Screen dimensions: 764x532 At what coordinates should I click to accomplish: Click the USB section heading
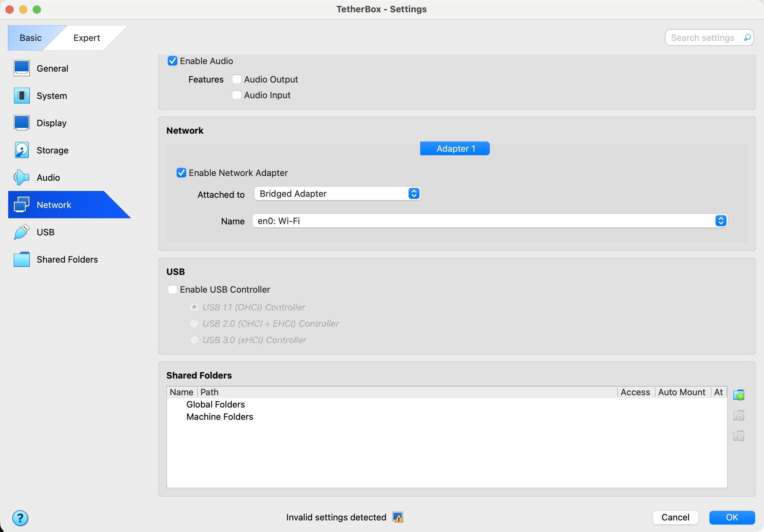coord(176,271)
